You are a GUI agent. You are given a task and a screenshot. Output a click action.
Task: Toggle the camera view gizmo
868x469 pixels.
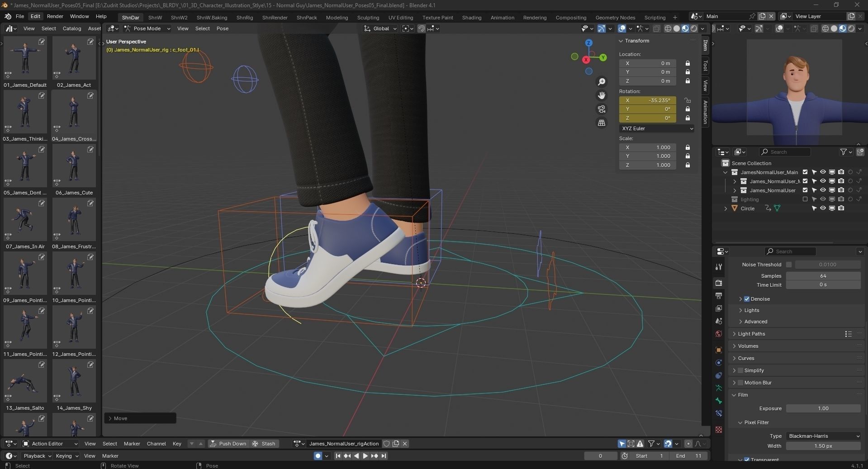coord(602,109)
